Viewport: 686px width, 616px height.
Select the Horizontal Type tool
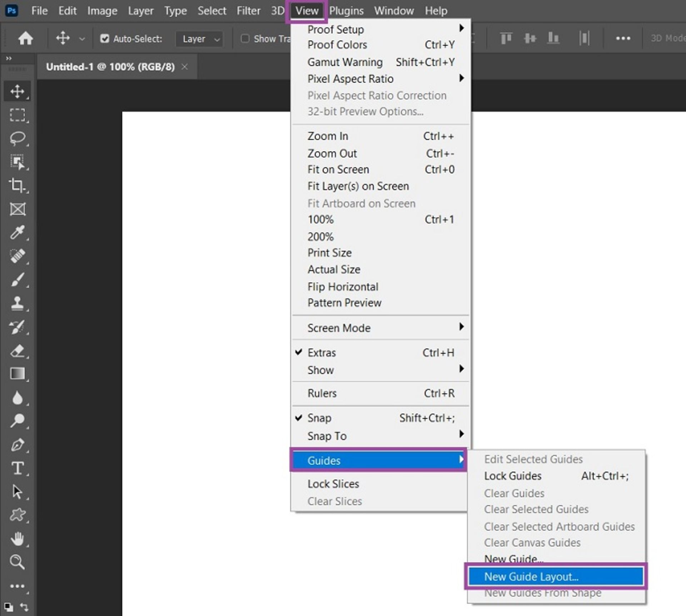[x=17, y=468]
